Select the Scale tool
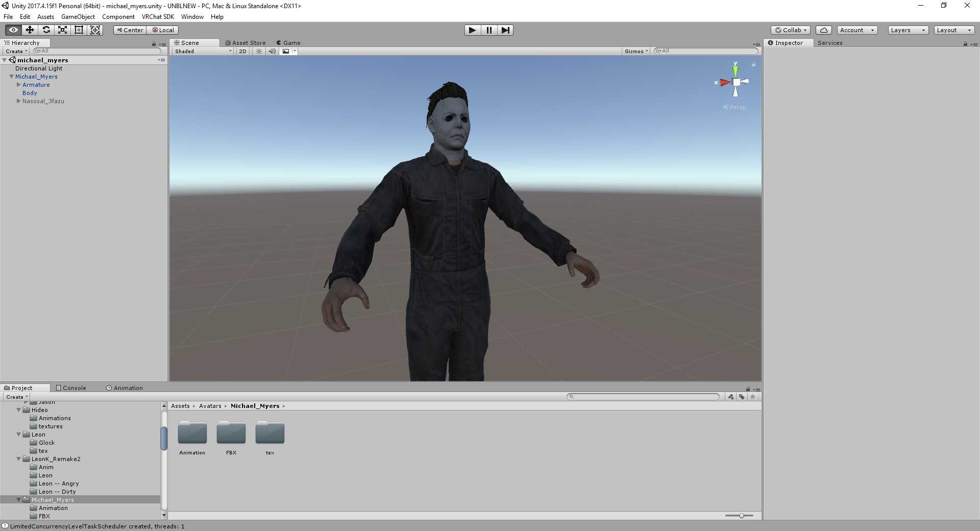980x531 pixels. tap(62, 30)
